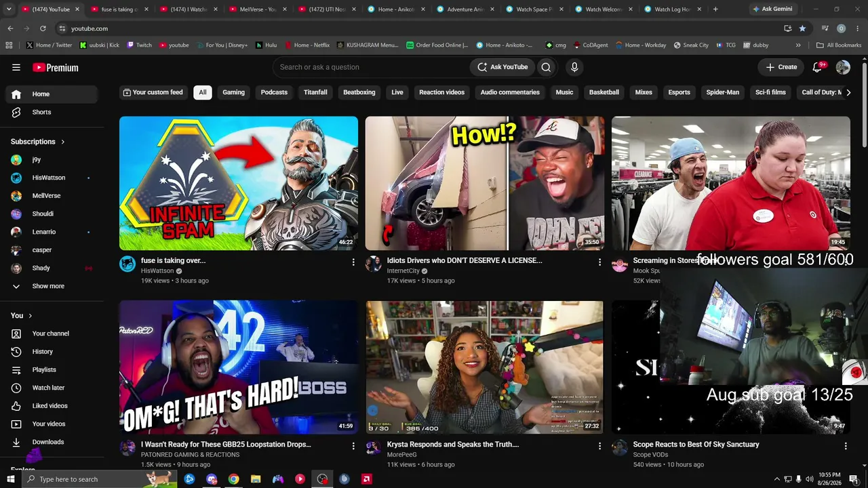
Task: Open the MorePeeG channel avatar
Action: click(374, 448)
